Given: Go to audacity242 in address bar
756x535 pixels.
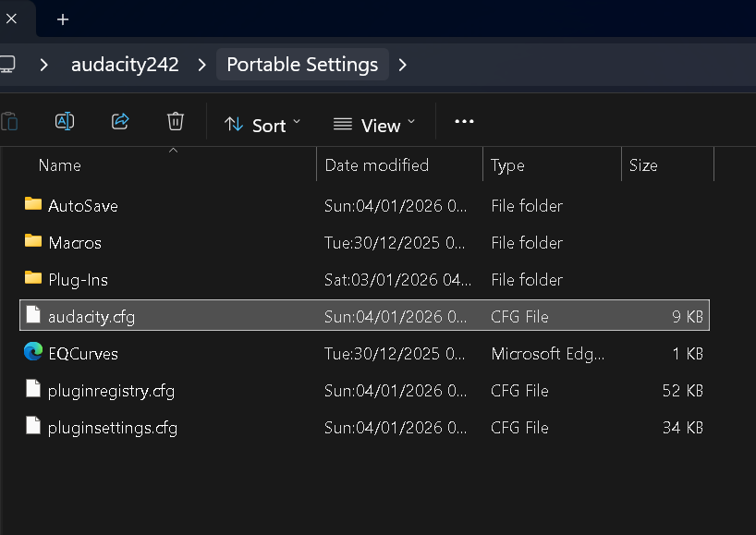Looking at the screenshot, I should [x=125, y=65].
